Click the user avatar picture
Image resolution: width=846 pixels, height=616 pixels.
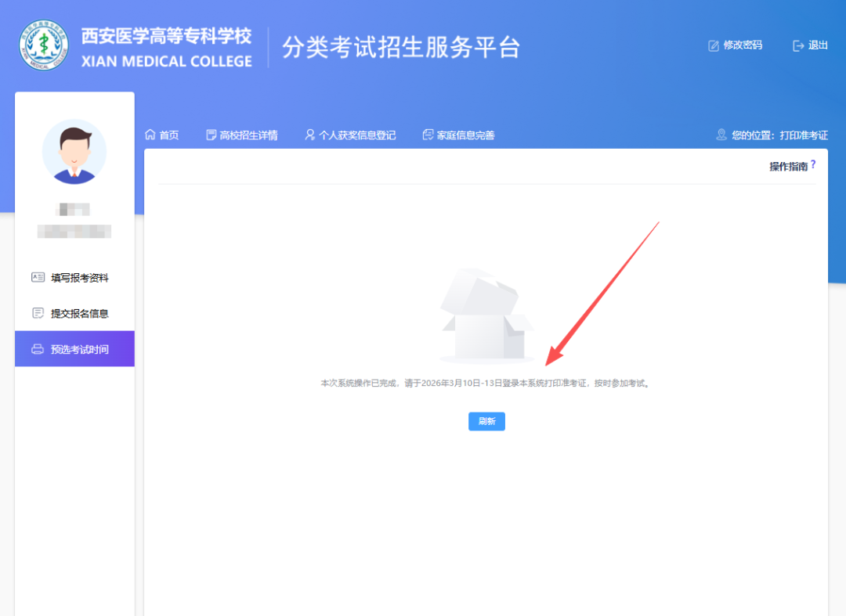(x=74, y=152)
